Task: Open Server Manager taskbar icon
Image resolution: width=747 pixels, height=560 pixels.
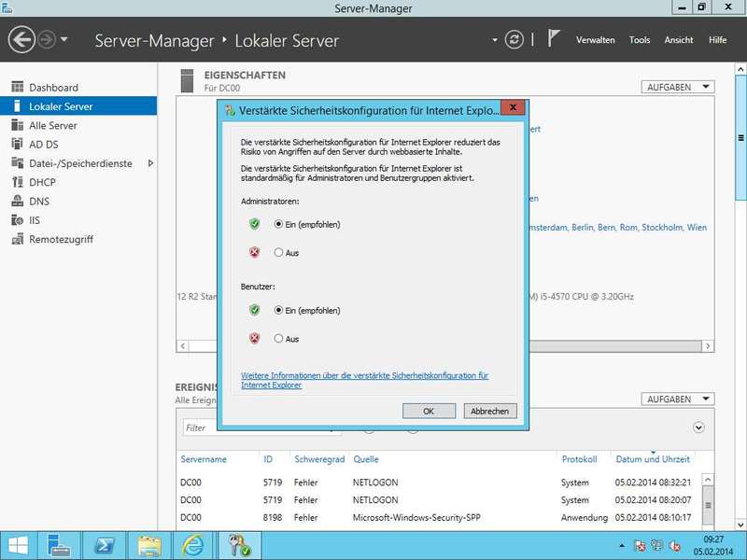Action: tap(60, 545)
